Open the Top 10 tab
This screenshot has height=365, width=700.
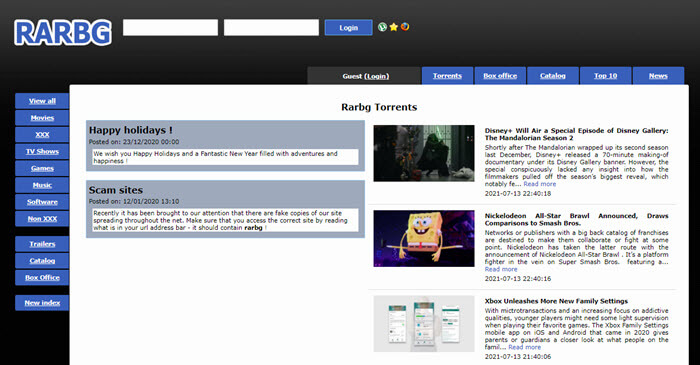coord(605,76)
